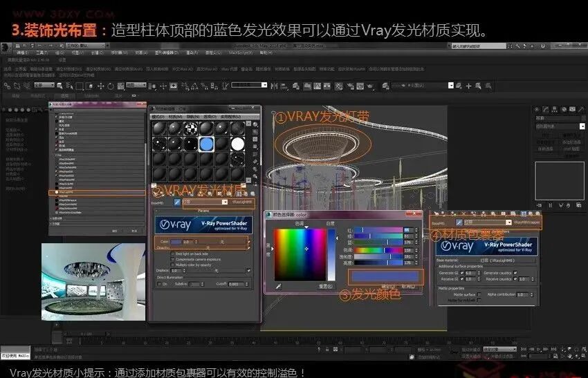This screenshot has height=378, width=588.
Task: Pick material eyedropper in the wrapper panel
Action: coord(459,223)
